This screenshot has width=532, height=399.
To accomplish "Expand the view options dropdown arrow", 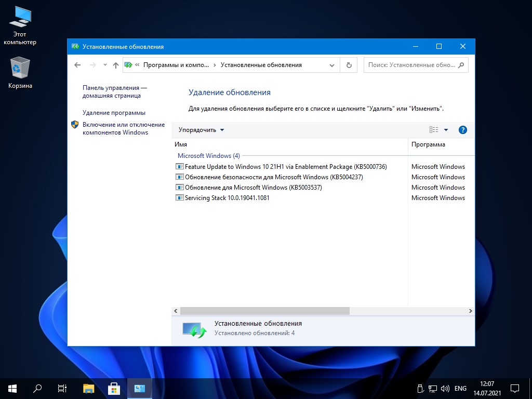I will coord(446,130).
